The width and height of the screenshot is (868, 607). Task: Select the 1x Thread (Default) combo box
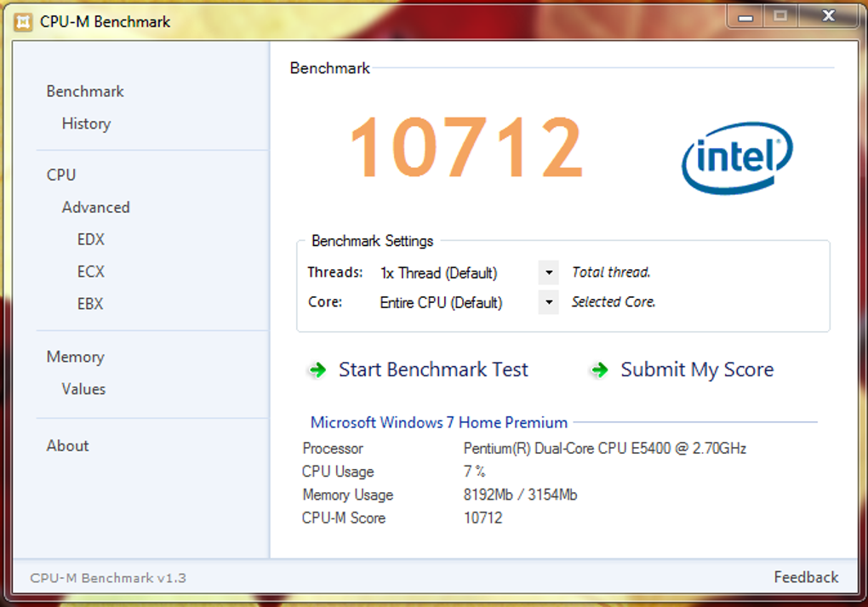pyautogui.click(x=468, y=272)
